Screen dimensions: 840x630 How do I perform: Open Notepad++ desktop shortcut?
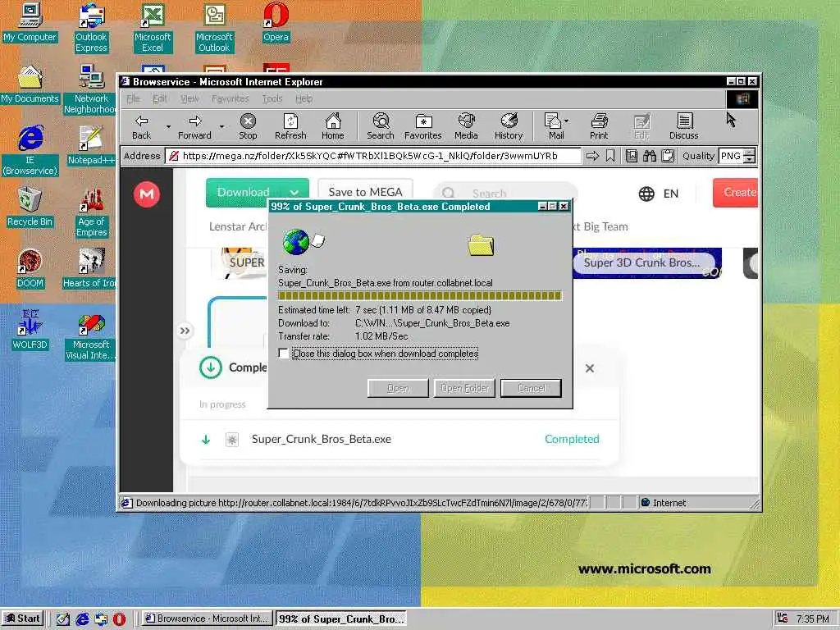point(91,145)
